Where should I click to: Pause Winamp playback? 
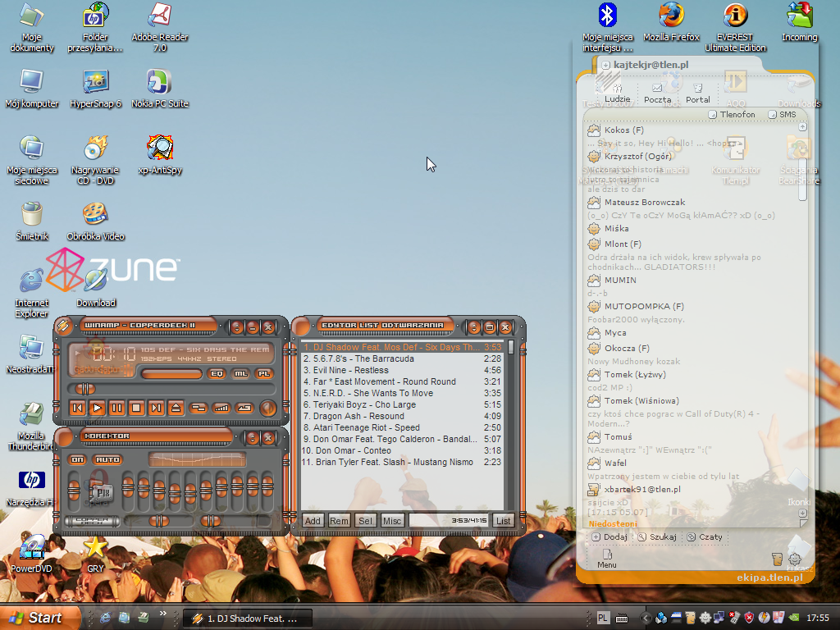pyautogui.click(x=116, y=409)
